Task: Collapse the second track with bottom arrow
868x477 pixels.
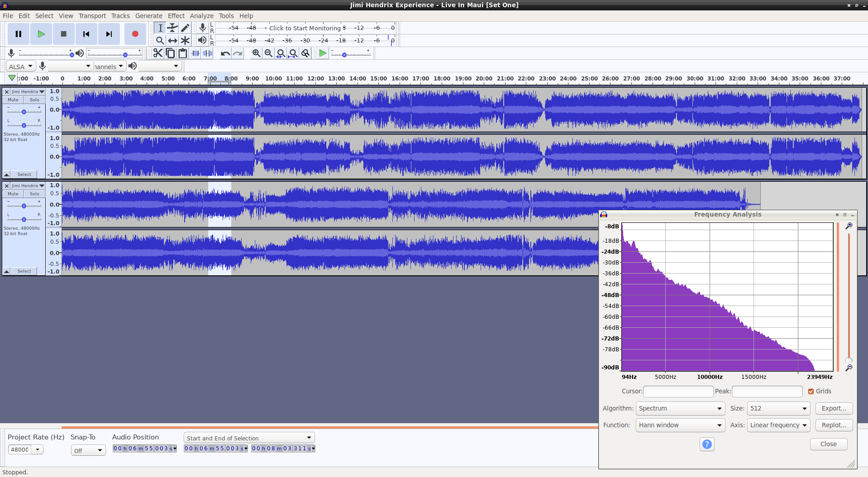Action: (7, 271)
